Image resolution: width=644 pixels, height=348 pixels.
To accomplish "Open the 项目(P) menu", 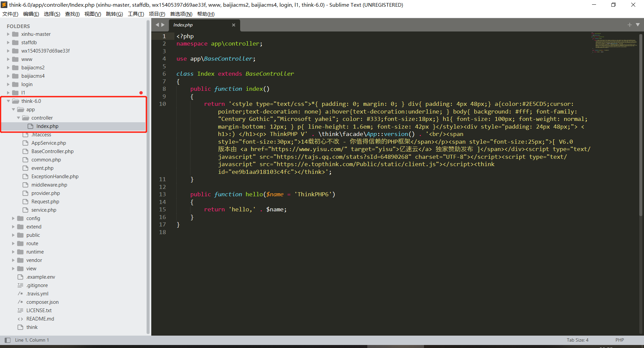I will [x=157, y=14].
